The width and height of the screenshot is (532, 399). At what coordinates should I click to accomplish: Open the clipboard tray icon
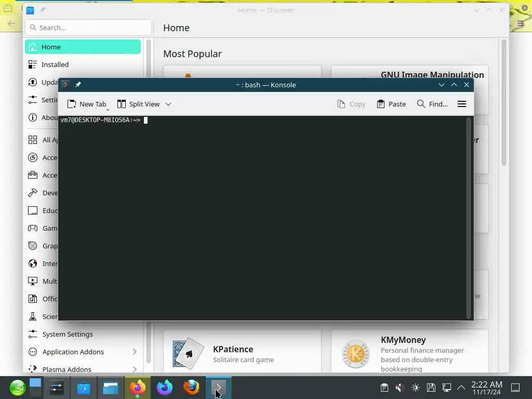coord(384,388)
